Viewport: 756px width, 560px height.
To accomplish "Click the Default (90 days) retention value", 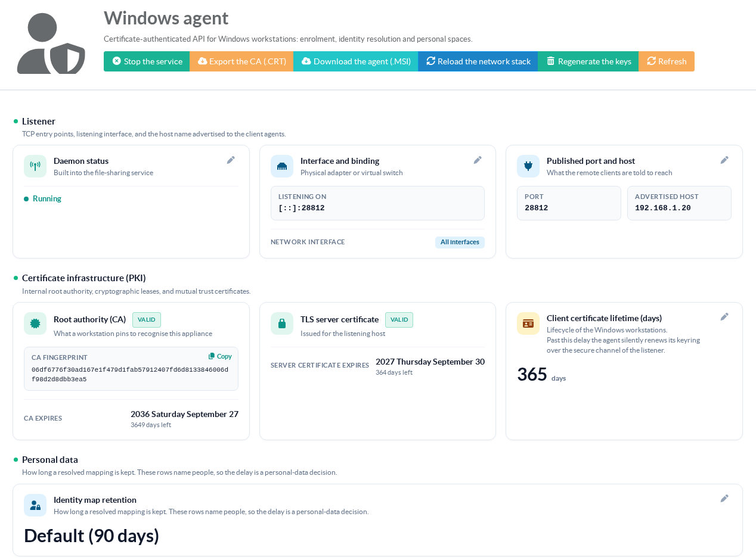I will coord(92,536).
